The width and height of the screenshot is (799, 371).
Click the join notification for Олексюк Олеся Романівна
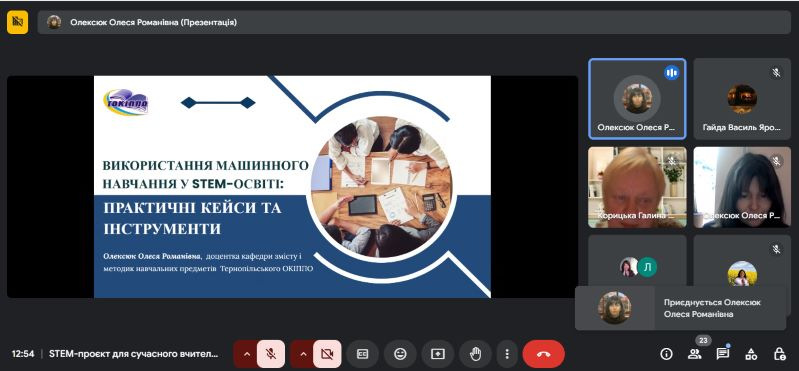coord(680,308)
